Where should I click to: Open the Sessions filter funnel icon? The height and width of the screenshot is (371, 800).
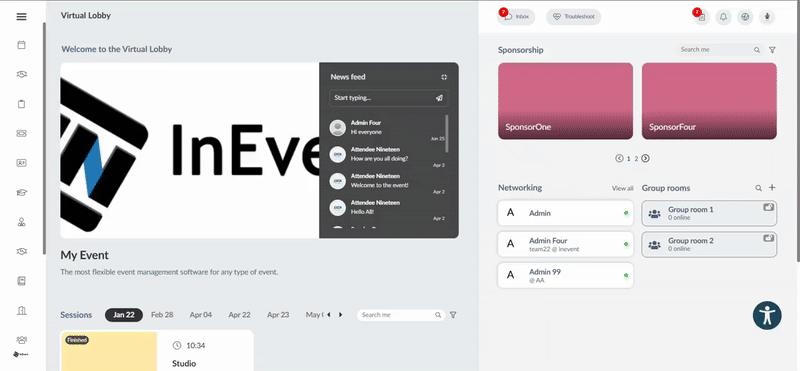point(453,315)
